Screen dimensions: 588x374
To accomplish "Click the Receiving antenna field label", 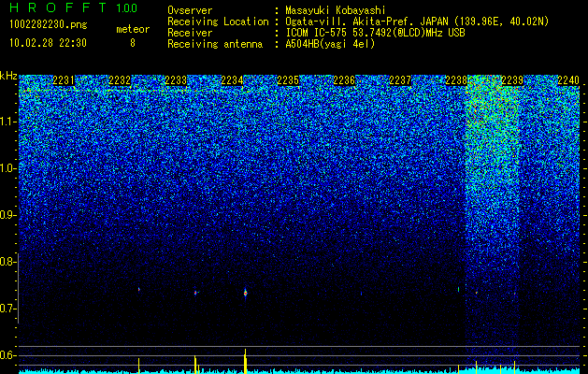I will [215, 44].
